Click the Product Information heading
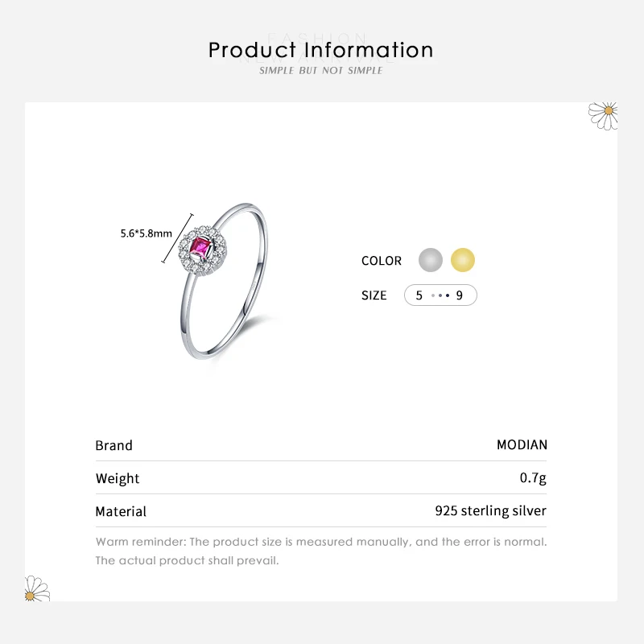 (x=321, y=50)
